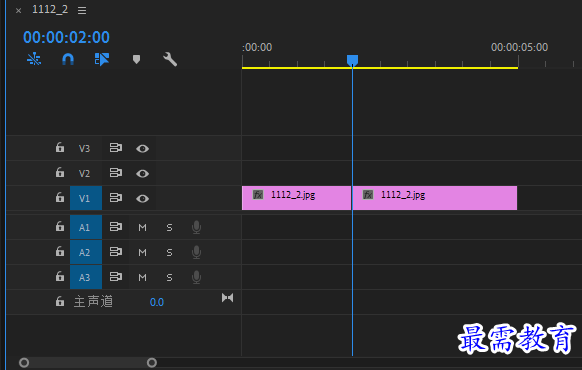Viewport: 582px width, 370px height.
Task: Toggle the magnet snap icon
Action: pyautogui.click(x=68, y=59)
